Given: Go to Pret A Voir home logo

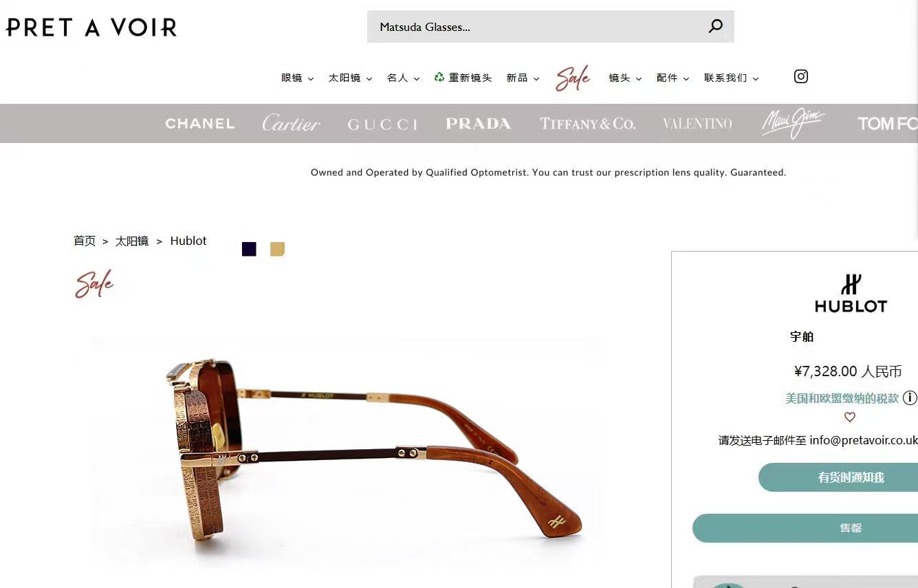Looking at the screenshot, I should point(91,28).
